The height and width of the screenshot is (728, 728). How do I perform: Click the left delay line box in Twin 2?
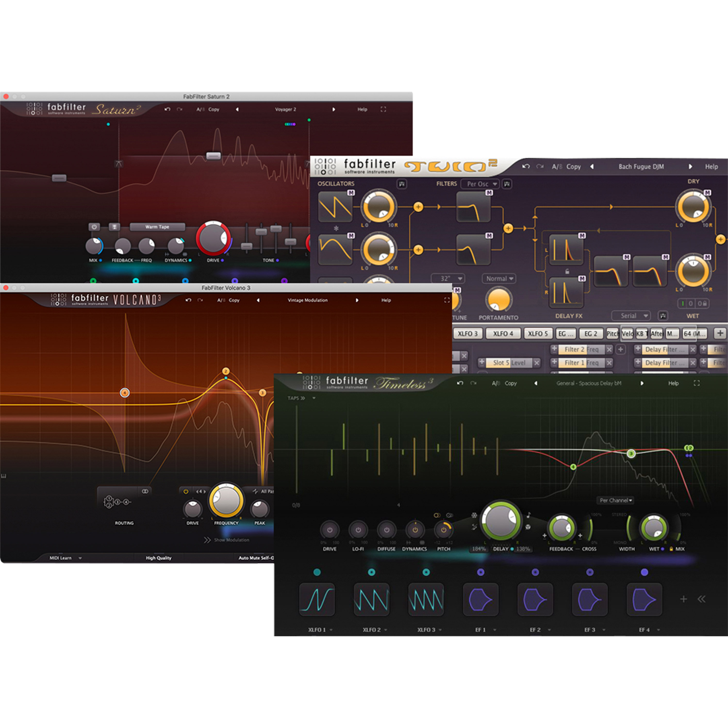pyautogui.click(x=566, y=249)
